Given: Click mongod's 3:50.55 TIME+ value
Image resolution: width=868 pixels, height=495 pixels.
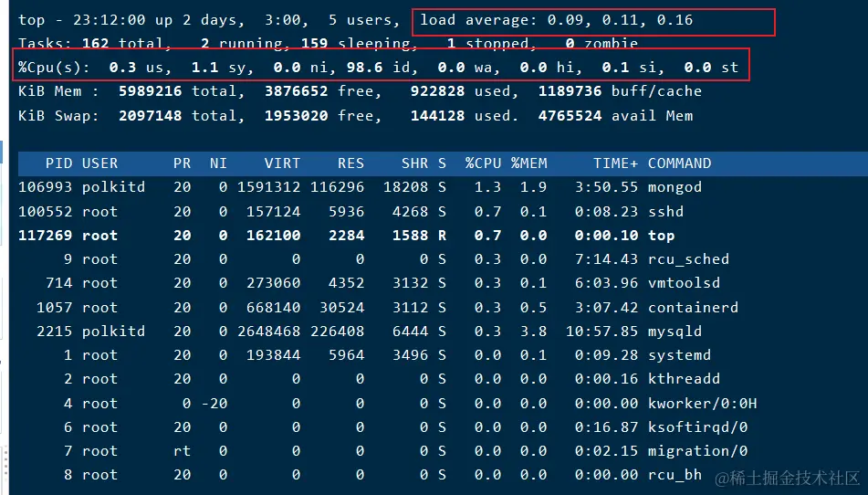Looking at the screenshot, I should [606, 187].
